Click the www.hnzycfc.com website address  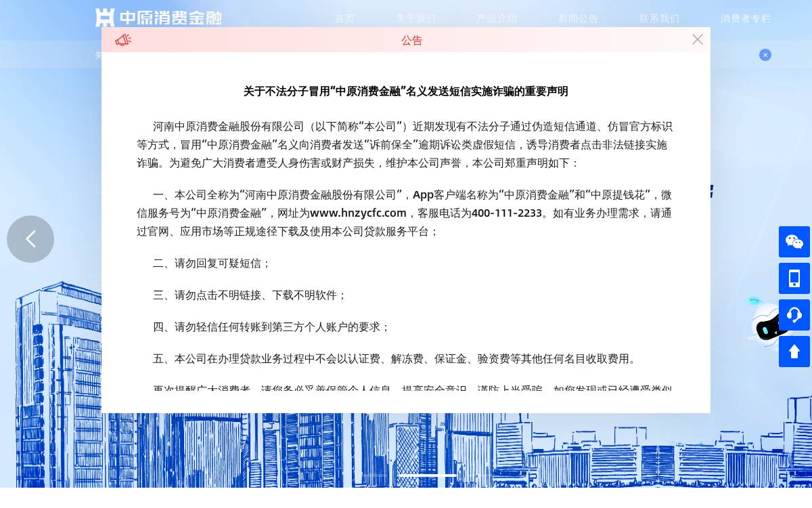(358, 213)
